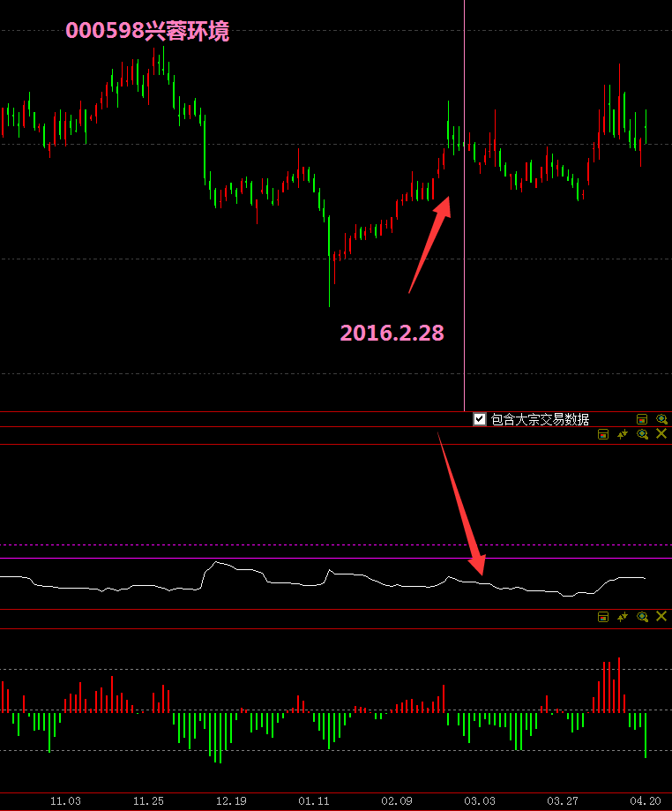The width and height of the screenshot is (672, 811).
Task: Click magnifier icon in white-line indicator panel header
Action: (x=643, y=434)
